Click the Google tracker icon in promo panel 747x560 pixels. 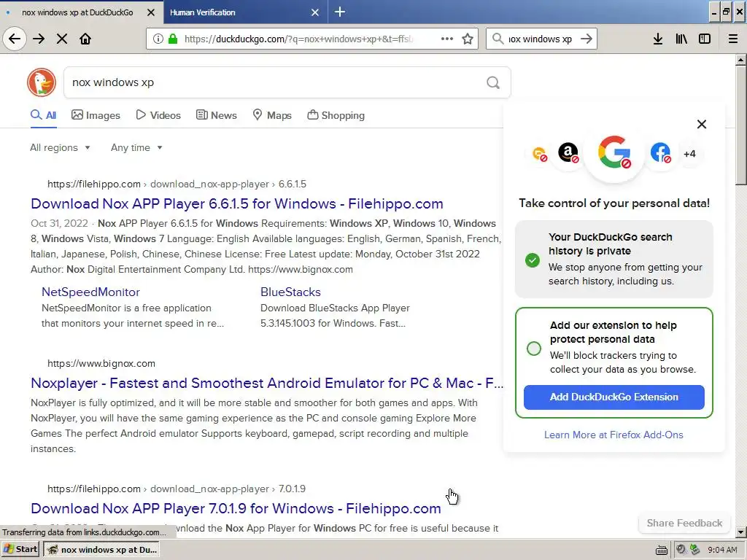(x=614, y=153)
